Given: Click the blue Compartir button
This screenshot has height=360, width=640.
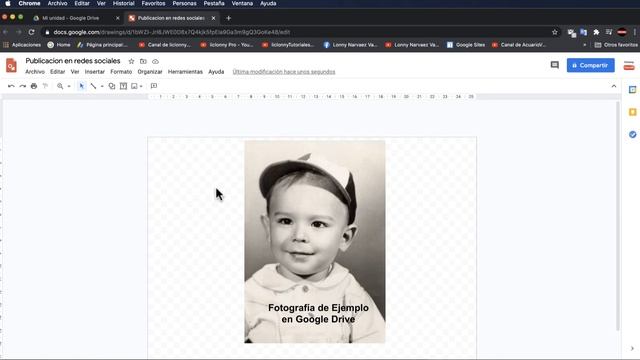Looking at the screenshot, I should [591, 65].
